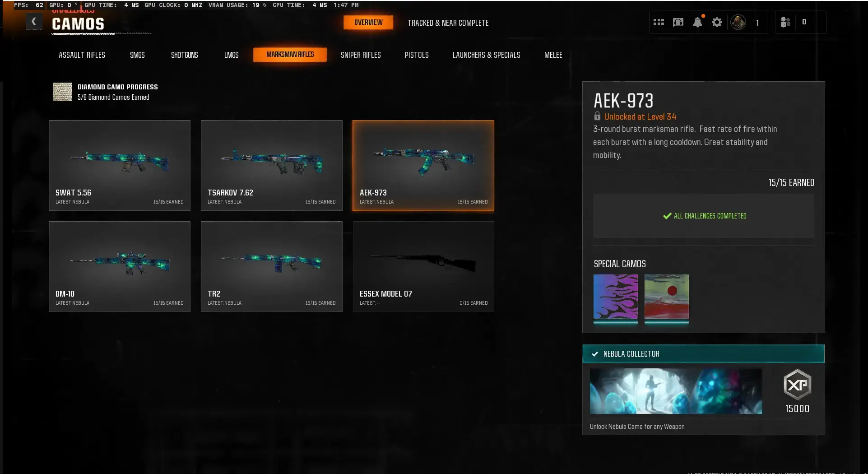Screen dimensions: 868x474
Task: Go back using the left chevron arrow
Action: 34,22
